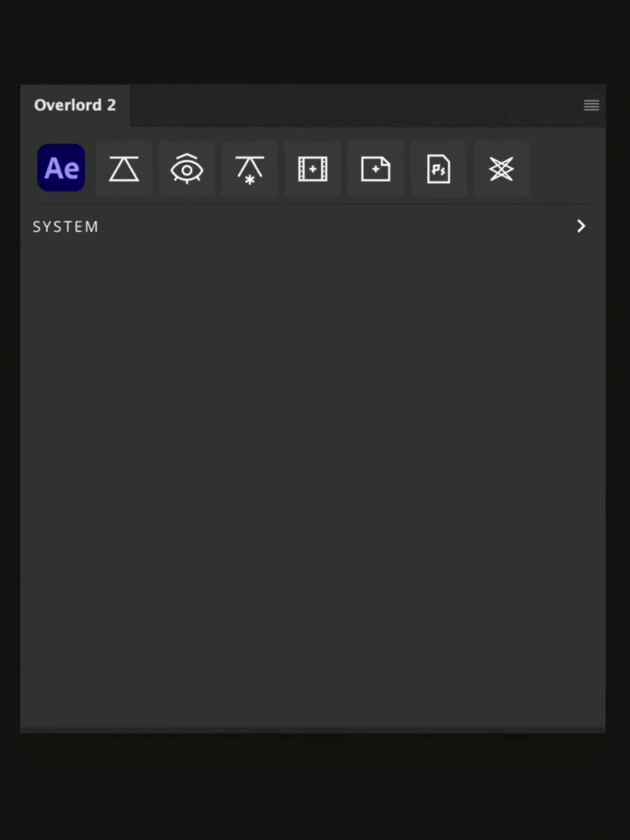The height and width of the screenshot is (840, 630).
Task: Click the document with plus icon
Action: [x=375, y=169]
